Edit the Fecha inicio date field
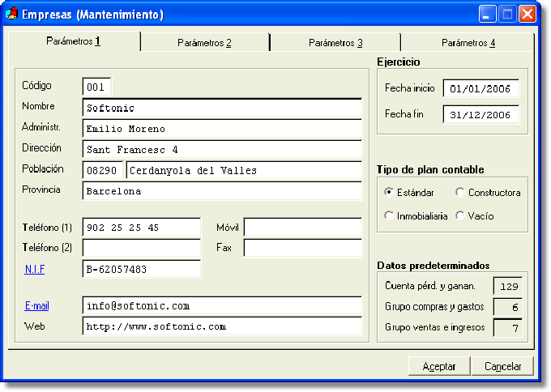 pyautogui.click(x=481, y=88)
